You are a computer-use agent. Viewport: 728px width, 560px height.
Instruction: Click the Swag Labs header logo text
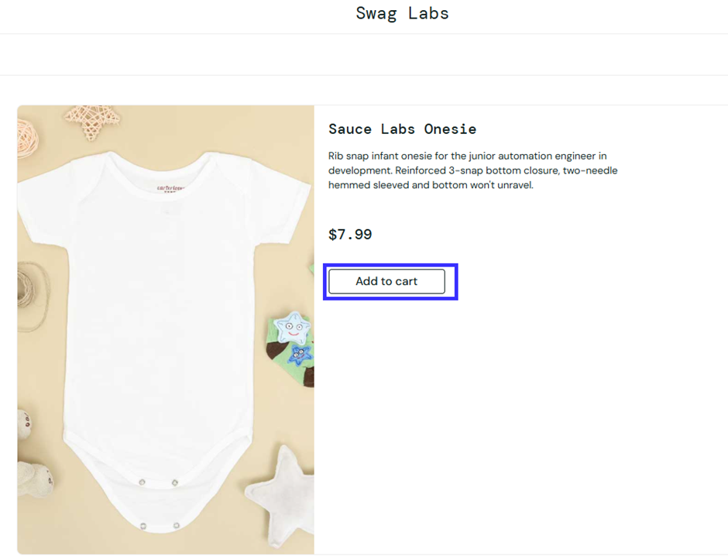tap(402, 13)
